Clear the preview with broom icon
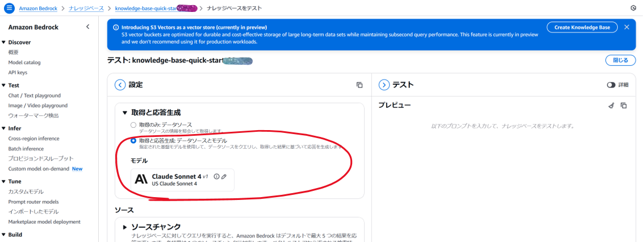 click(612, 106)
